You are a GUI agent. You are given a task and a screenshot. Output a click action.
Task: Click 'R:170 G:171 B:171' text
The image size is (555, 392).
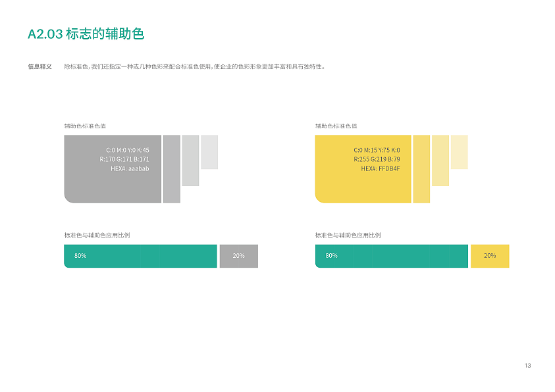click(124, 159)
